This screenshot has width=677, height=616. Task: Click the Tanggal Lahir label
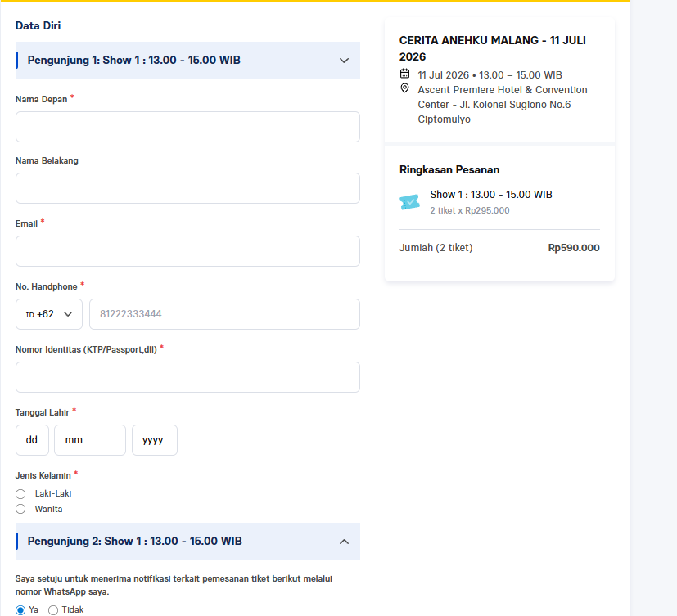43,412
